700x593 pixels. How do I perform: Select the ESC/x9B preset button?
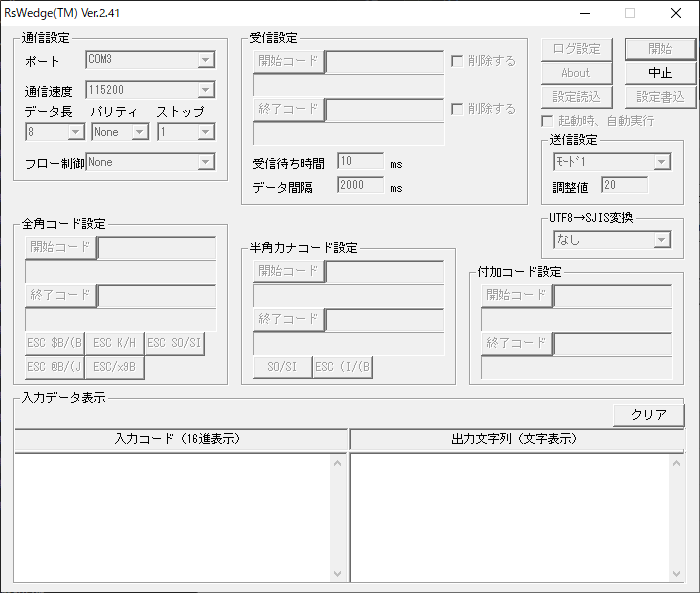[115, 367]
